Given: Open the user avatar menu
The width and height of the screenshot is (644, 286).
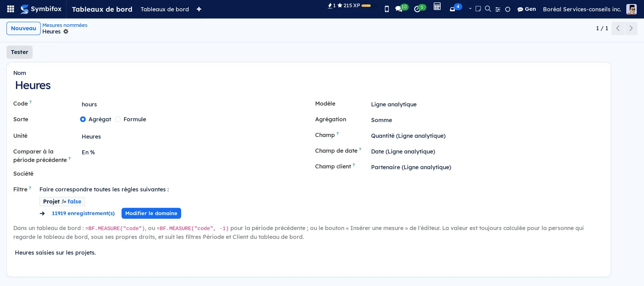Looking at the screenshot, I should pyautogui.click(x=632, y=9).
